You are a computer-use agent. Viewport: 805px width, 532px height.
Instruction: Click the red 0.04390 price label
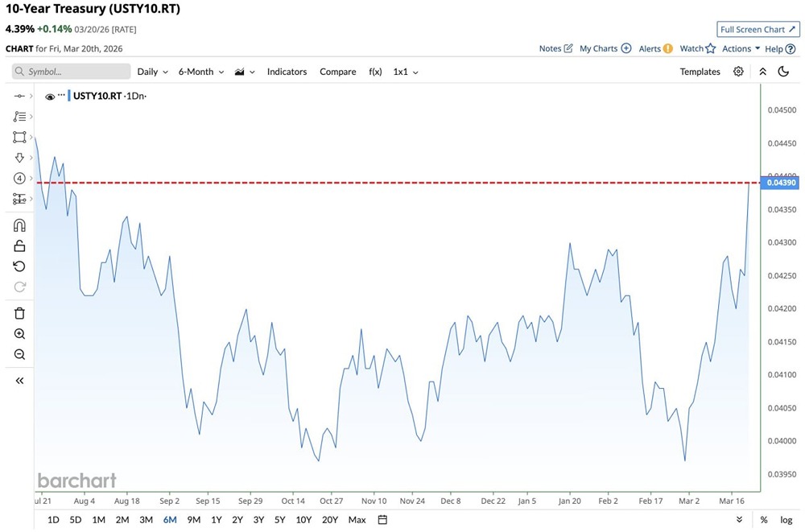tap(781, 183)
